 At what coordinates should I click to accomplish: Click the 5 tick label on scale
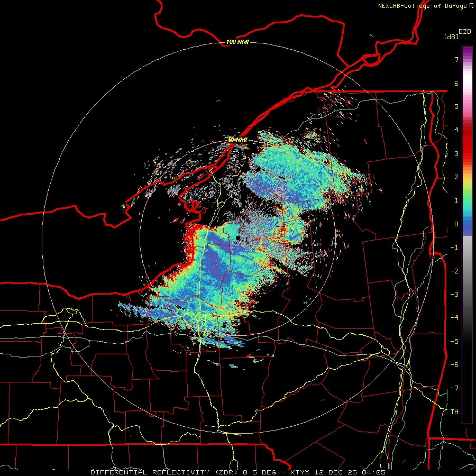coord(456,106)
